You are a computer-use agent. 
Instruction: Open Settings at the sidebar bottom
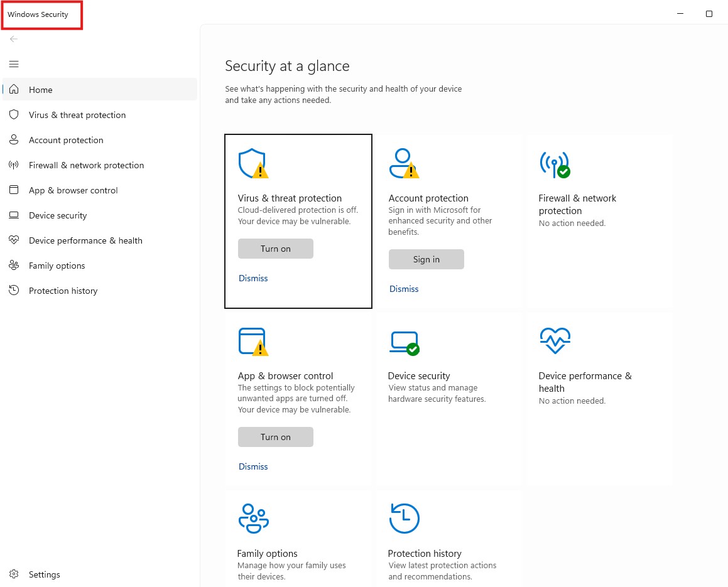coord(44,574)
